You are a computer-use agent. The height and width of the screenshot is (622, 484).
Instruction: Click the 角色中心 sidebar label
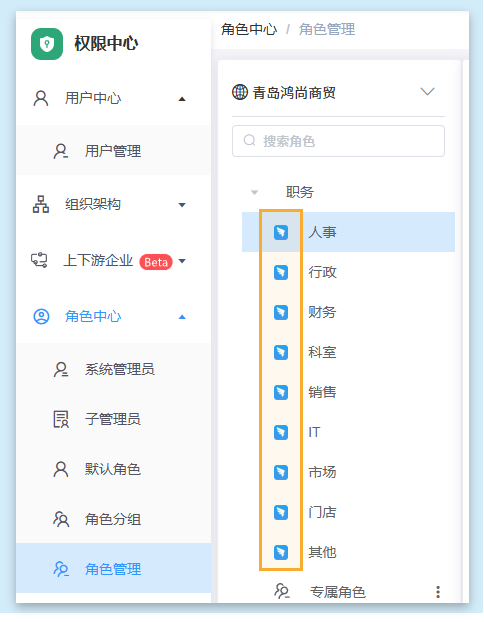93,317
